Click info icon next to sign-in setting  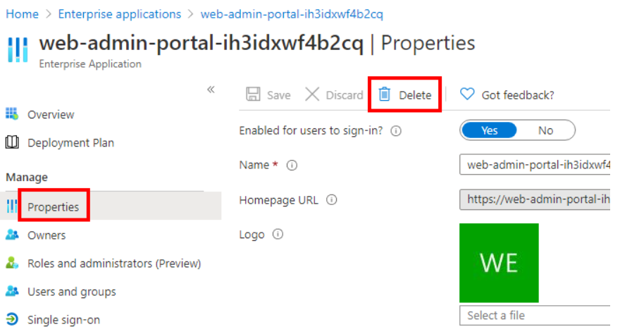click(396, 131)
